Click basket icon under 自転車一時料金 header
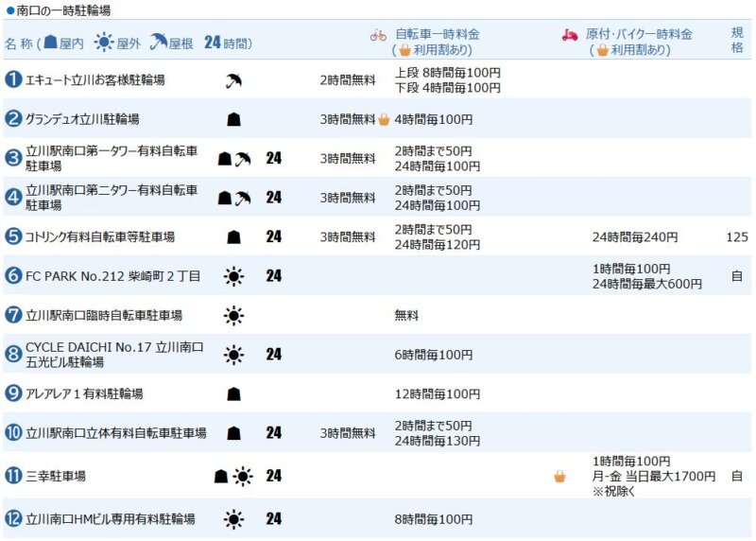 point(405,50)
